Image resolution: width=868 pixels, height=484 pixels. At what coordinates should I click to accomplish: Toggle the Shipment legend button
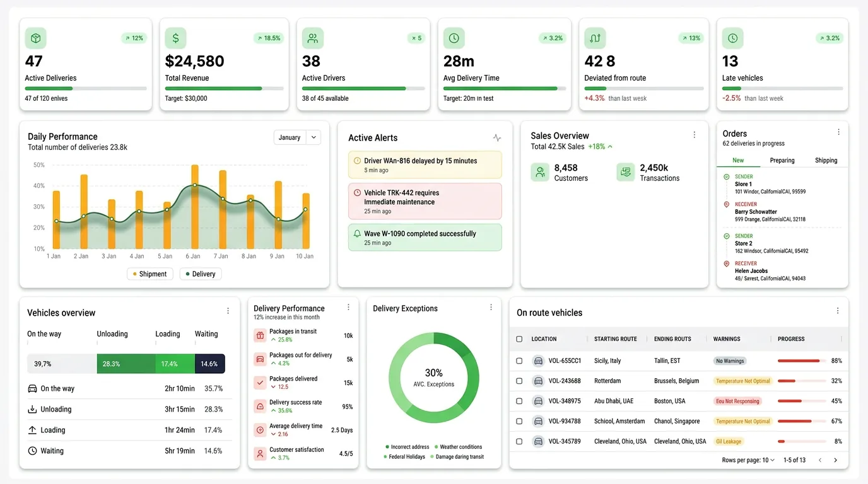[150, 274]
